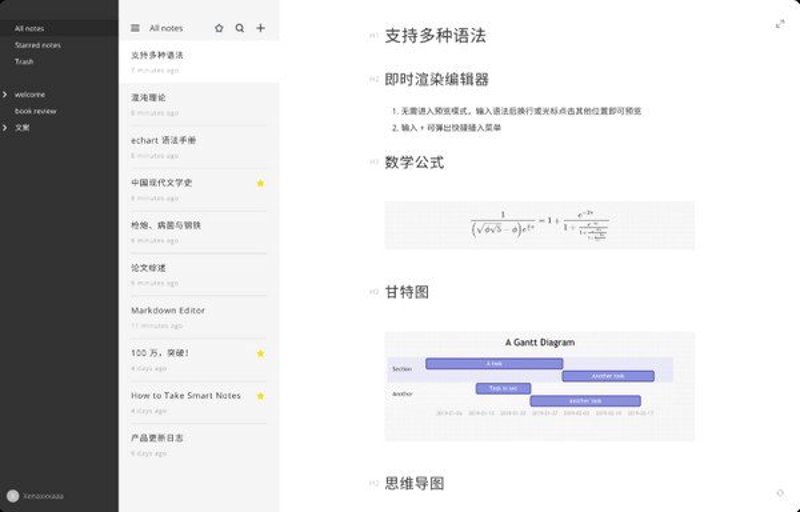This screenshot has width=800, height=512.
Task: Open the 混沌理论 note
Action: coord(199,105)
